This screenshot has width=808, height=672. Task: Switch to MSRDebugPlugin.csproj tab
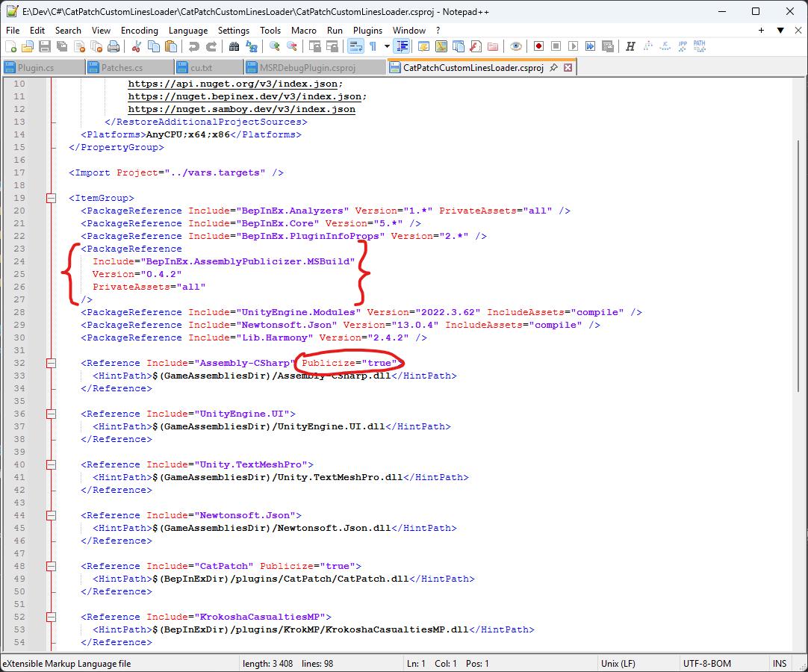pyautogui.click(x=315, y=67)
